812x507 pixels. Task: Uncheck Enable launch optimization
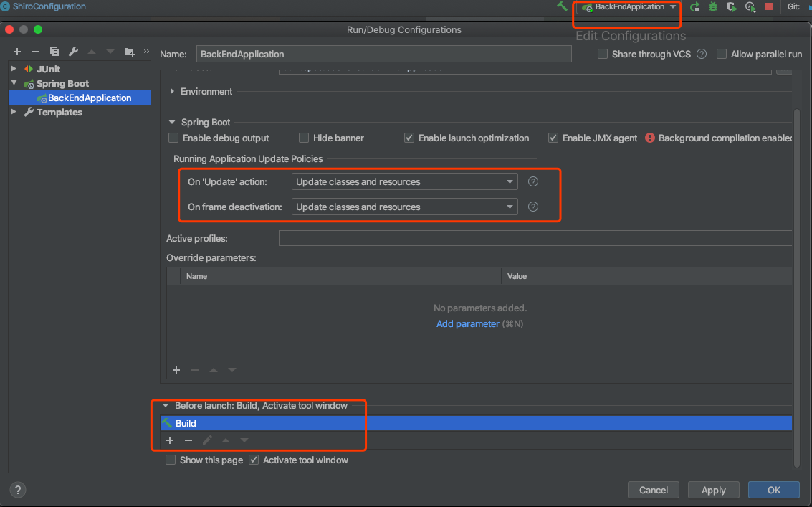[x=409, y=138]
